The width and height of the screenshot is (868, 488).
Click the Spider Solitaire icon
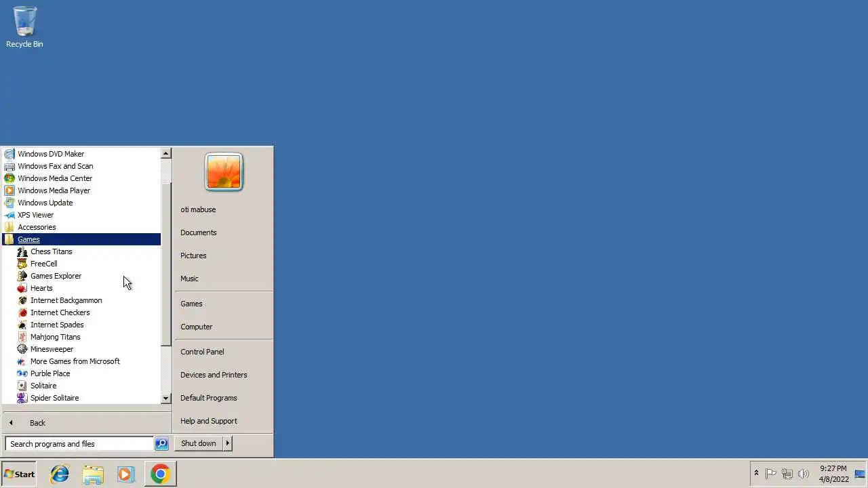(x=22, y=398)
